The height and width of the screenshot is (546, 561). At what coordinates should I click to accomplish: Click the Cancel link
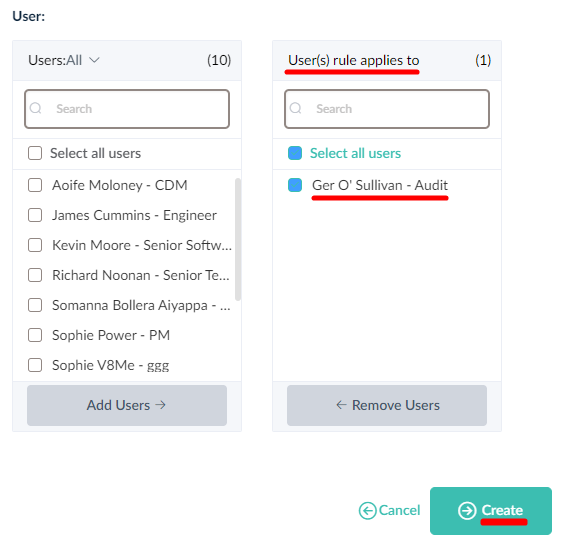tap(390, 510)
